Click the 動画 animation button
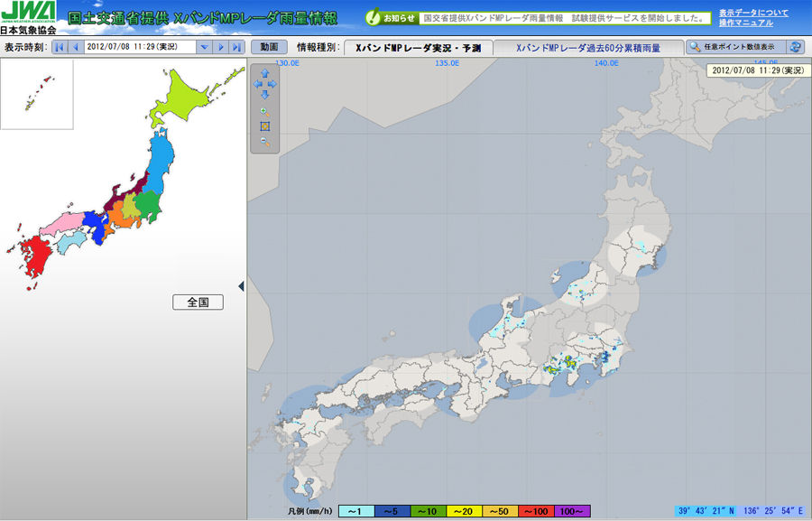812x521 pixels. click(269, 47)
